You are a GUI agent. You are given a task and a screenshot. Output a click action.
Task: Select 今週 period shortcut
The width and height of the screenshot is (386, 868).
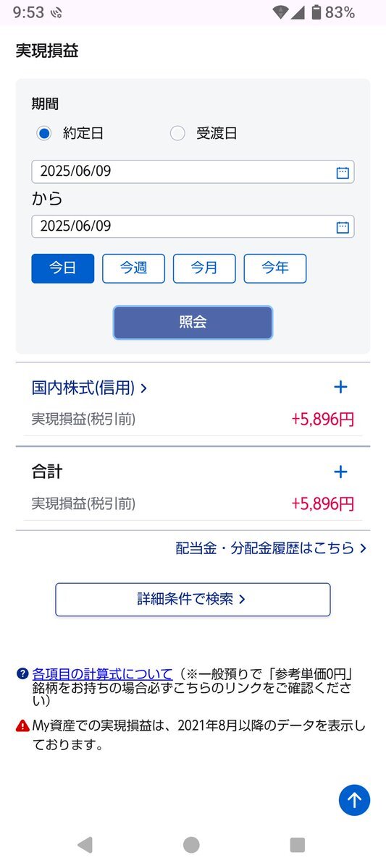click(133, 268)
